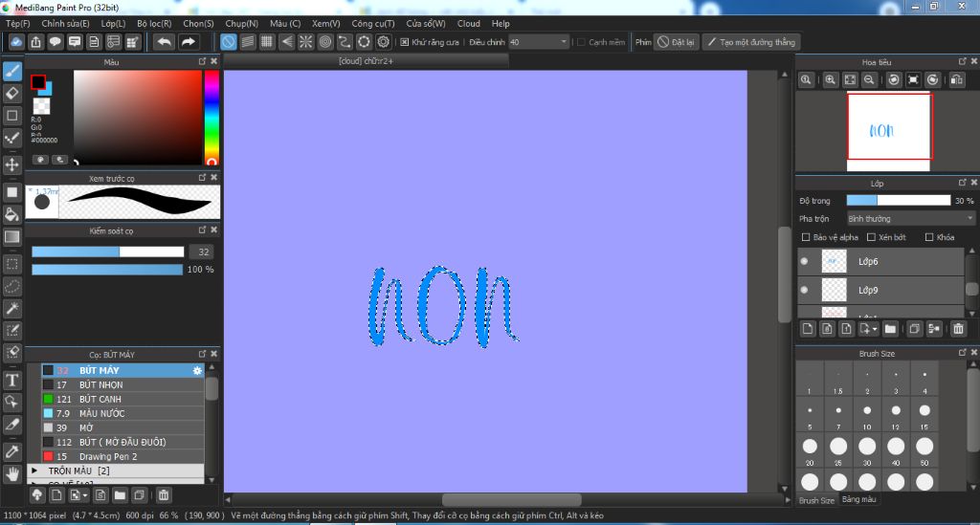Image resolution: width=980 pixels, height=525 pixels.
Task: Toggle Cạnh mềm soft edge checkbox
Action: pos(581,42)
